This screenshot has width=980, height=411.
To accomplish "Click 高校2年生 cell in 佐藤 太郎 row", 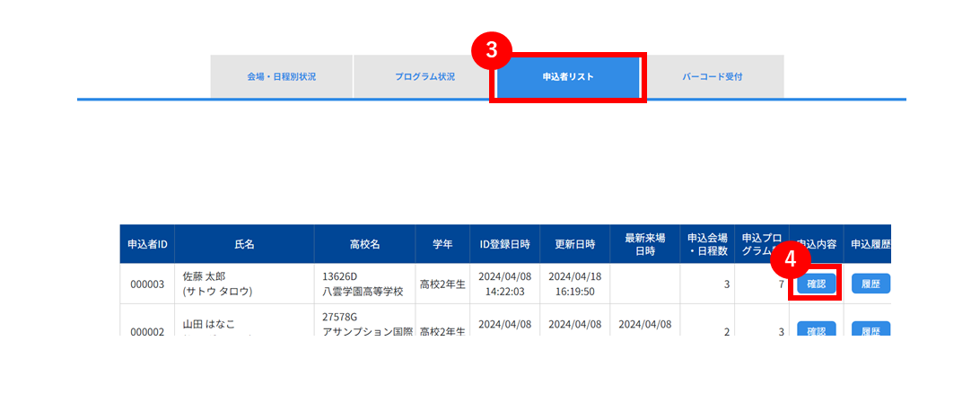I will [442, 284].
